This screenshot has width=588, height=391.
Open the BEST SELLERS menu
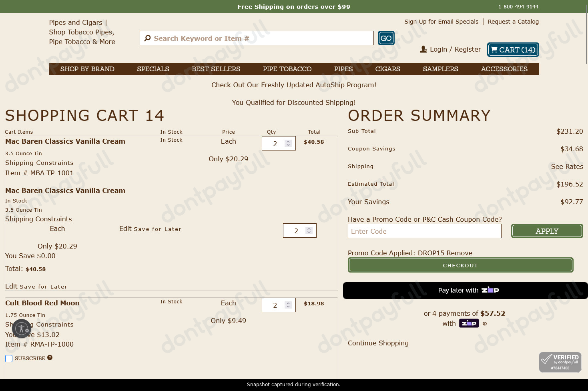click(216, 69)
